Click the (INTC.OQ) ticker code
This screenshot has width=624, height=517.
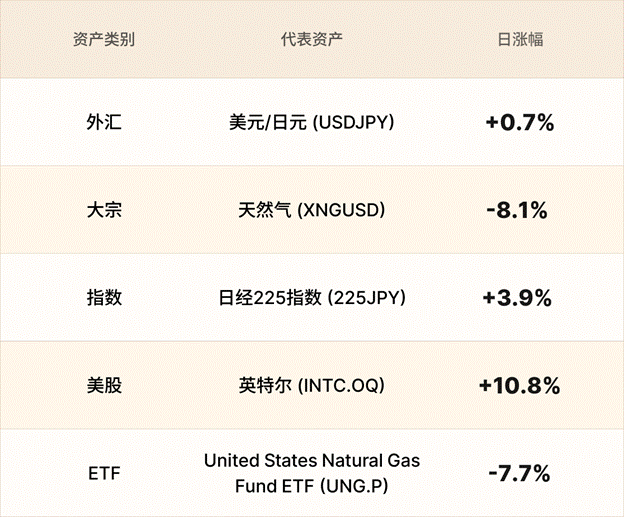pyautogui.click(x=341, y=385)
